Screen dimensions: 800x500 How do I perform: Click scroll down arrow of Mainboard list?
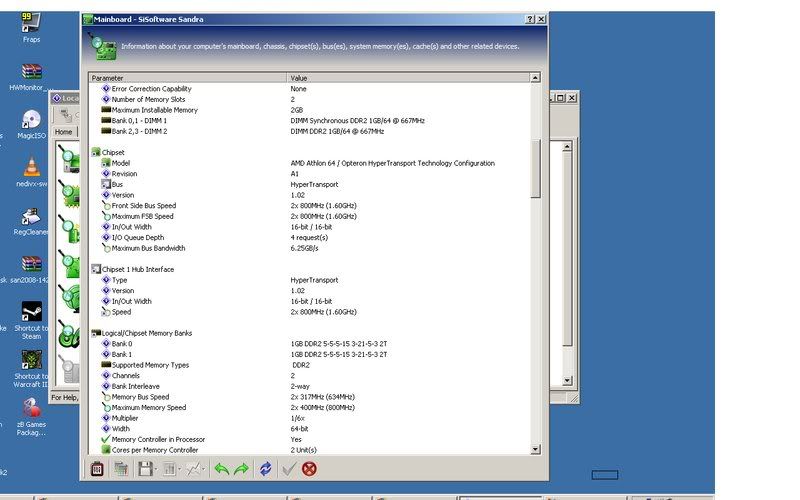(x=535, y=449)
